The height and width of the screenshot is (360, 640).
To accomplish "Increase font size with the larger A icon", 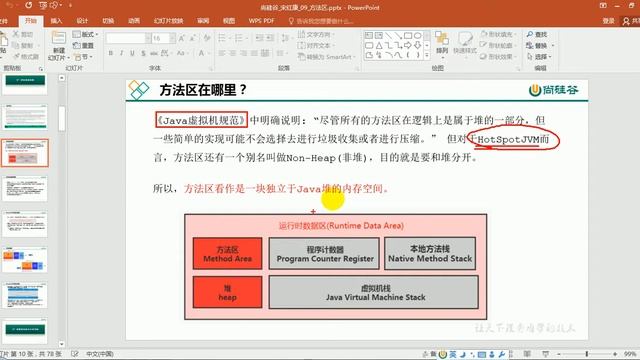I will tap(182, 38).
